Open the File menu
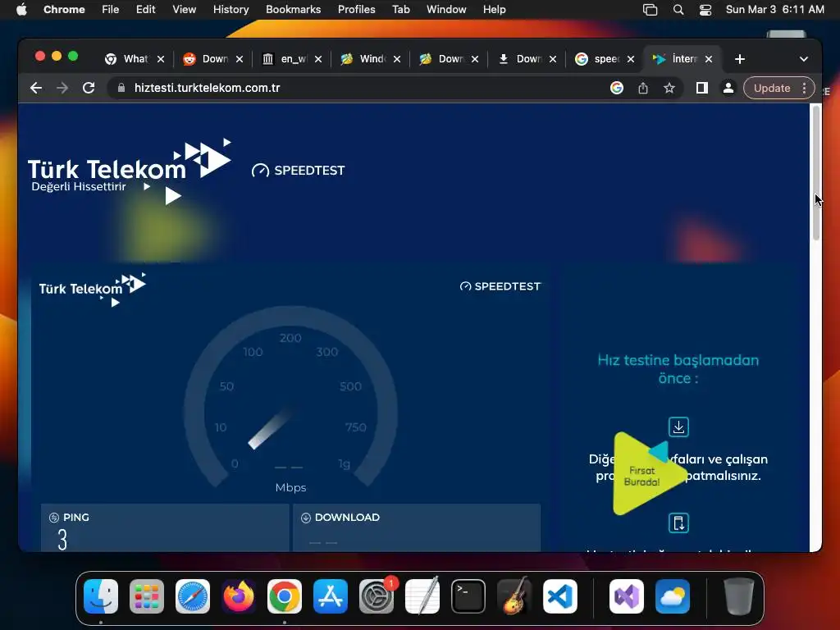Image resolution: width=840 pixels, height=630 pixels. point(111,9)
